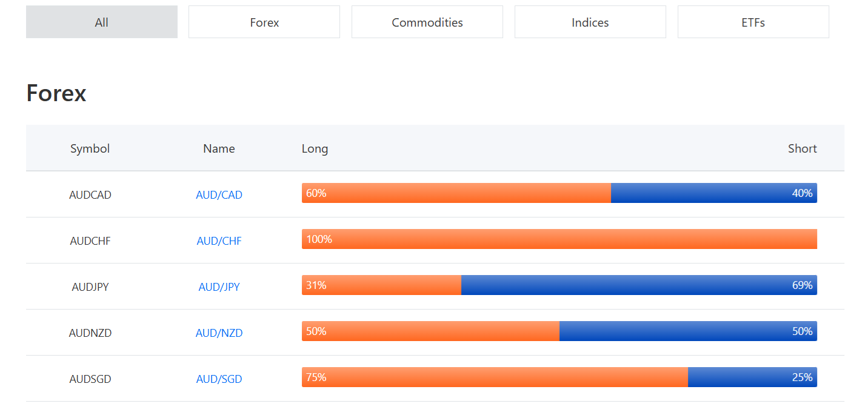Switch to the ETFs tab
The height and width of the screenshot is (418, 868).
(753, 22)
